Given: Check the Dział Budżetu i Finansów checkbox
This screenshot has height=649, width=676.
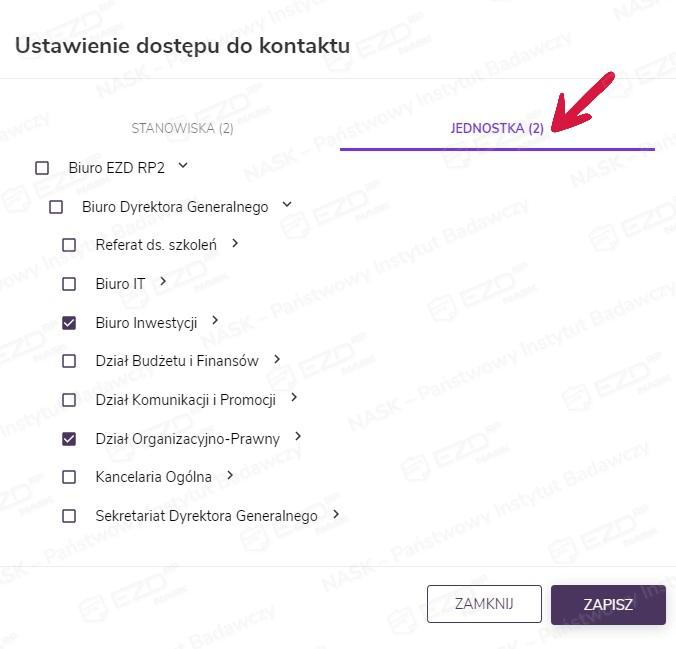Looking at the screenshot, I should pos(69,361).
